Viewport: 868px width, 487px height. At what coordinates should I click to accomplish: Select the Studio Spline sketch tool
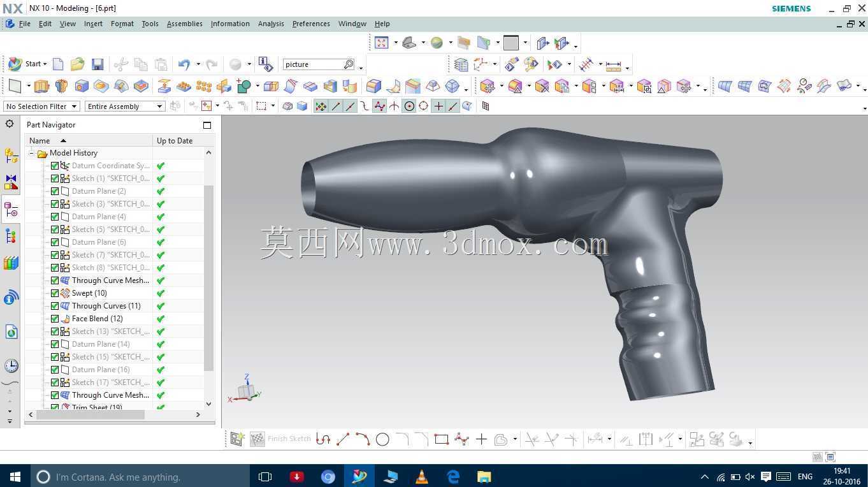click(461, 439)
